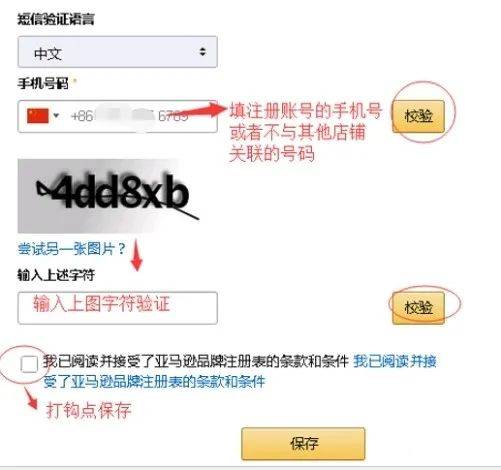501x470 pixels.
Task: Click the red 填注册账号的手机号 annotation text
Action: coord(305,111)
